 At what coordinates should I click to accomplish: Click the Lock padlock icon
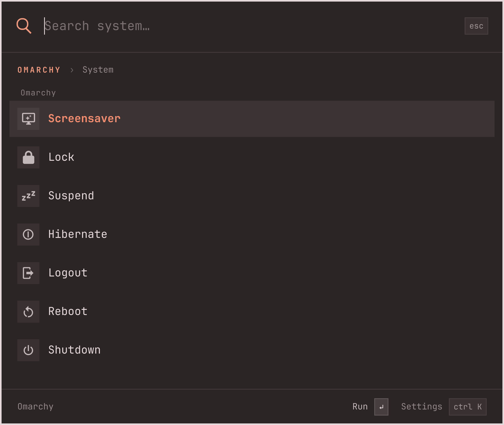click(28, 157)
